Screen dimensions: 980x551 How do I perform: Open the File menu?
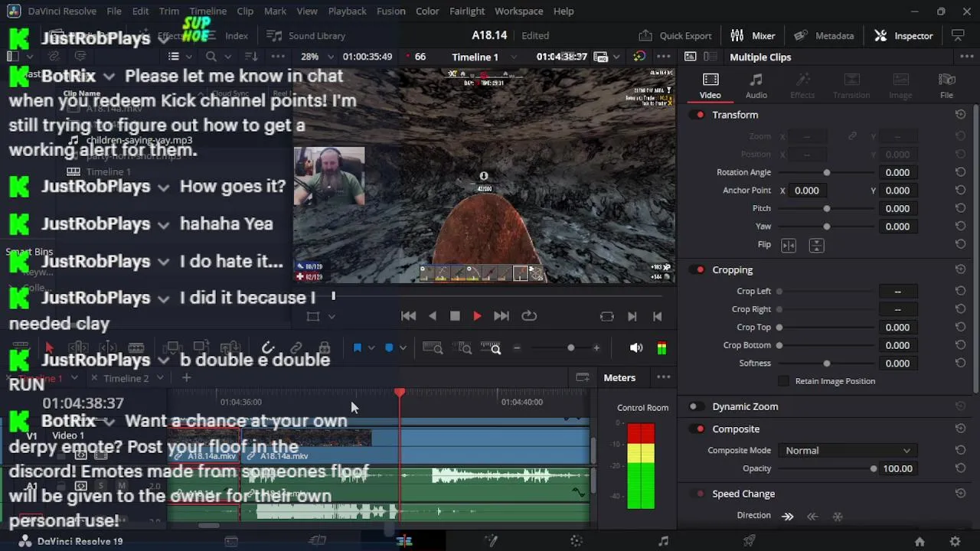(114, 11)
